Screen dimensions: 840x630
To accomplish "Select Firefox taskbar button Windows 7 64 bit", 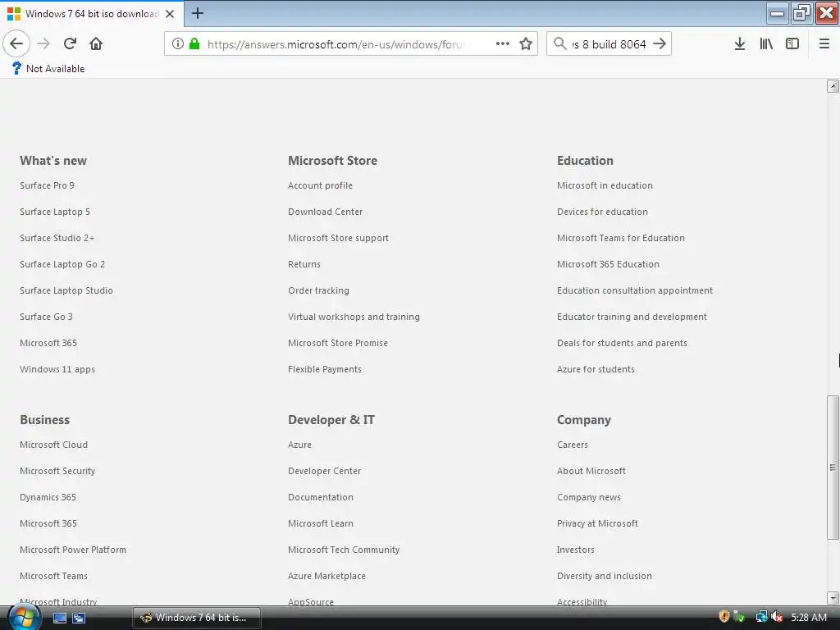I will 197,618.
